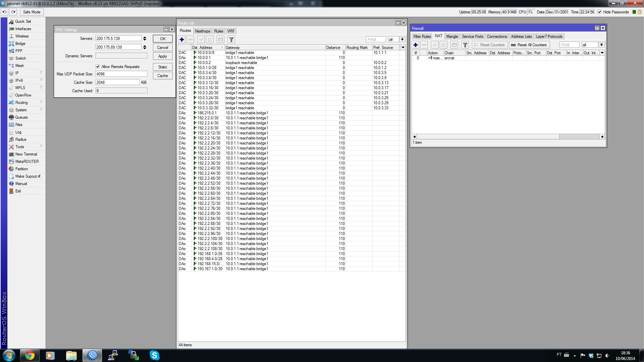Click the Route List comment icon
The height and width of the screenshot is (362, 644).
[220, 40]
